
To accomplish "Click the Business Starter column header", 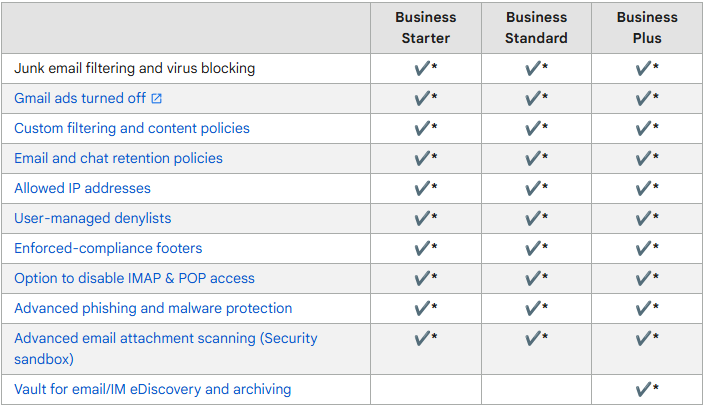I will [425, 28].
